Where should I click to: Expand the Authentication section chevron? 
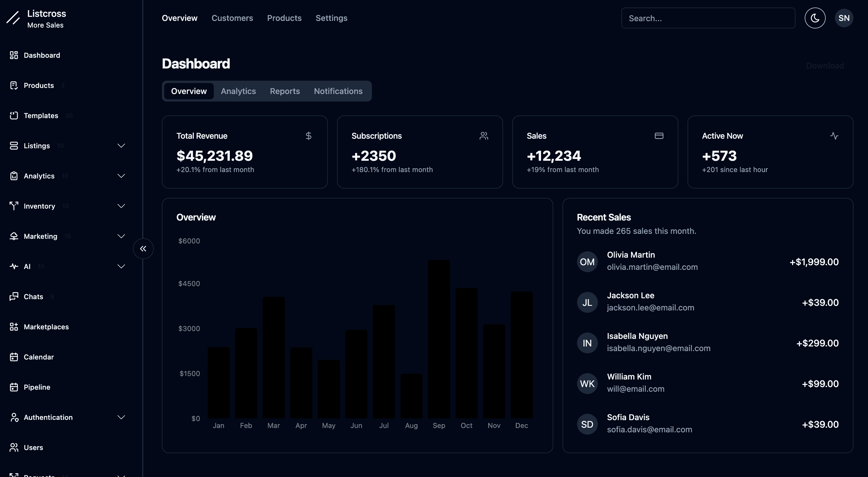[121, 417]
